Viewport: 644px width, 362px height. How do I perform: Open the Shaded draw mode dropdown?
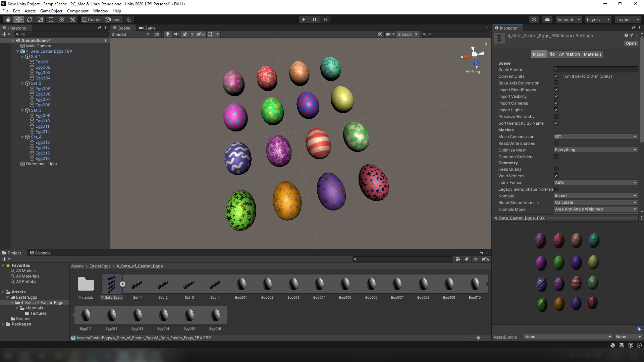[x=130, y=34]
